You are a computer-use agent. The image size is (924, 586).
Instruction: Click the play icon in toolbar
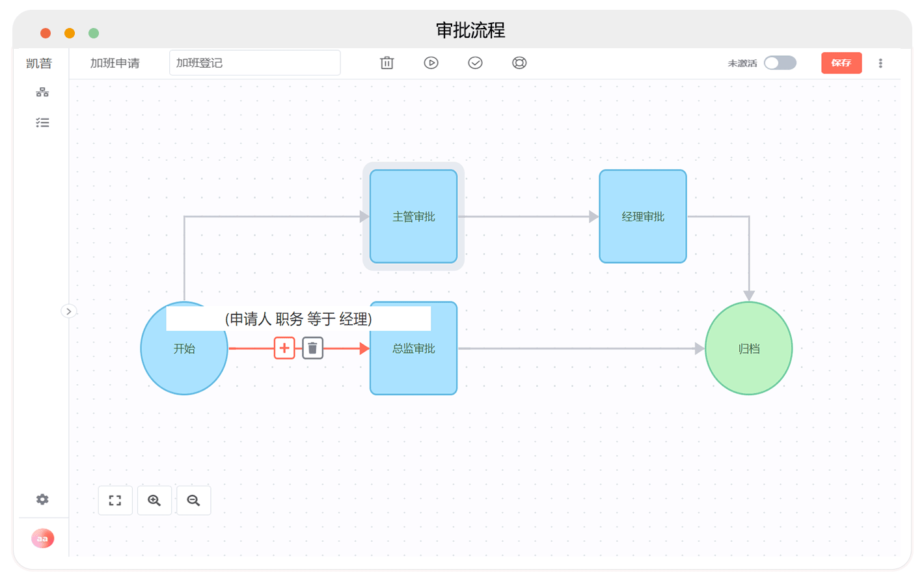(431, 63)
